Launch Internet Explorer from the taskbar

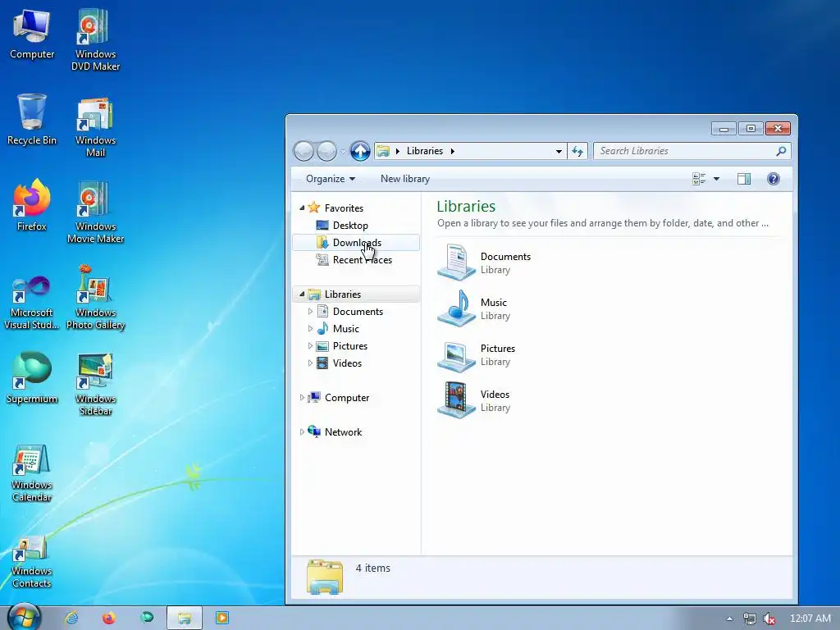tap(71, 619)
